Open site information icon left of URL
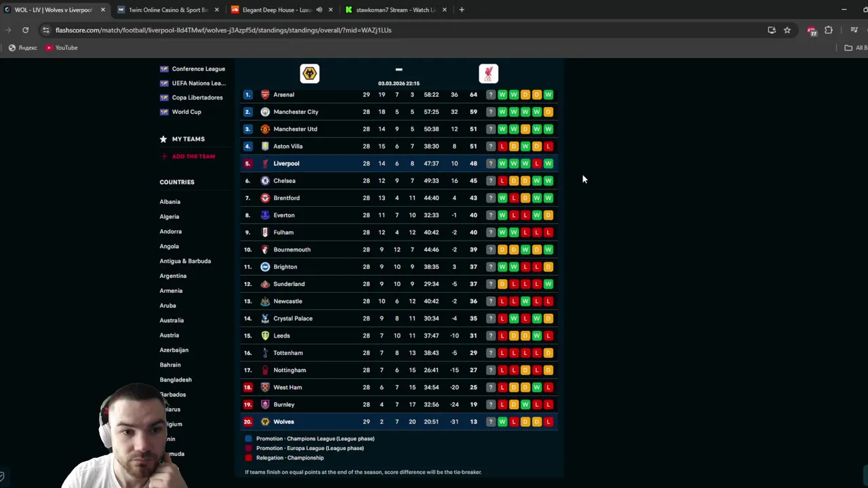This screenshot has width=868, height=488. (45, 30)
